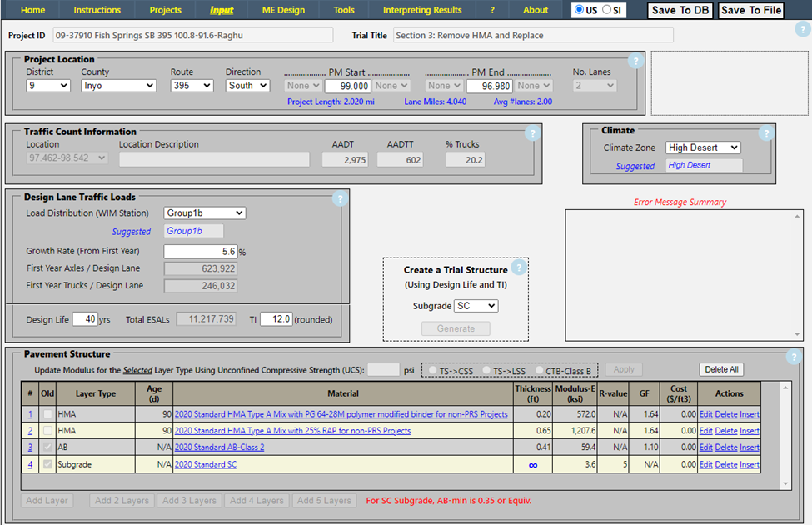Open the Traffic Count Information help icon
The image size is (812, 525).
click(531, 133)
